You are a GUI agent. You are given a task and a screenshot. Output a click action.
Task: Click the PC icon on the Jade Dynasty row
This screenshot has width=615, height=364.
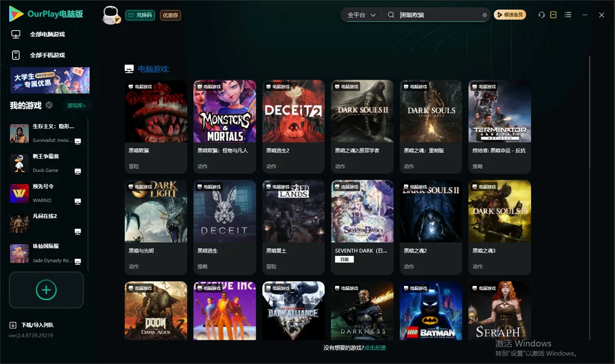(x=77, y=262)
